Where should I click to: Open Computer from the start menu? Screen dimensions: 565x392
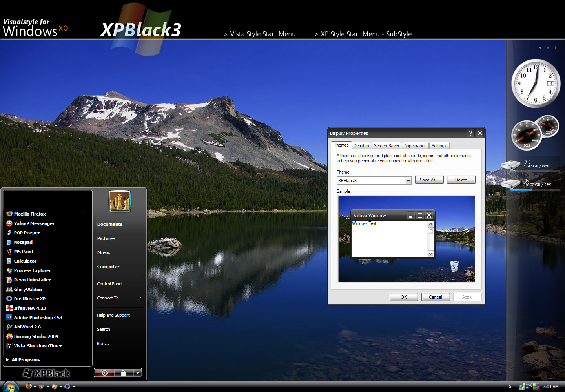(108, 267)
